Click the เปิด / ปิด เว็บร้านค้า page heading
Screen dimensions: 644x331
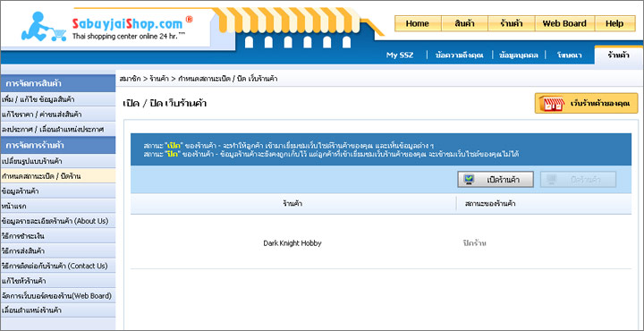165,104
